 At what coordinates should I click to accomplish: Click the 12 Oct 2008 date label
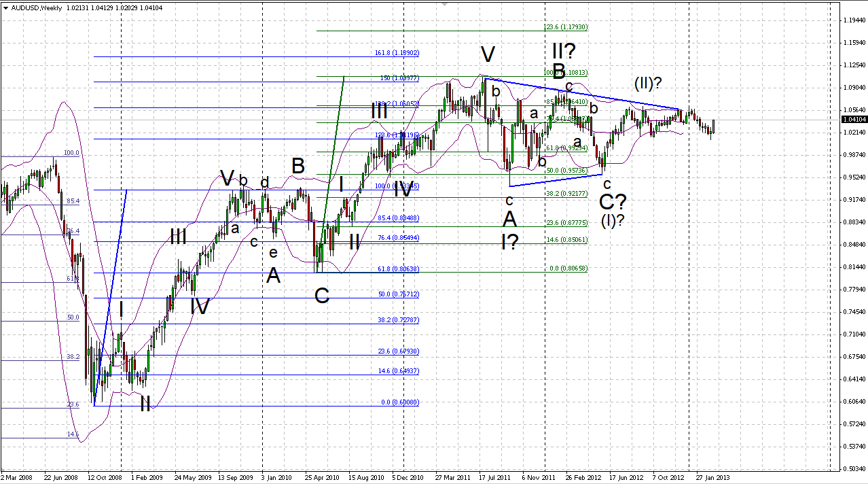(x=105, y=478)
